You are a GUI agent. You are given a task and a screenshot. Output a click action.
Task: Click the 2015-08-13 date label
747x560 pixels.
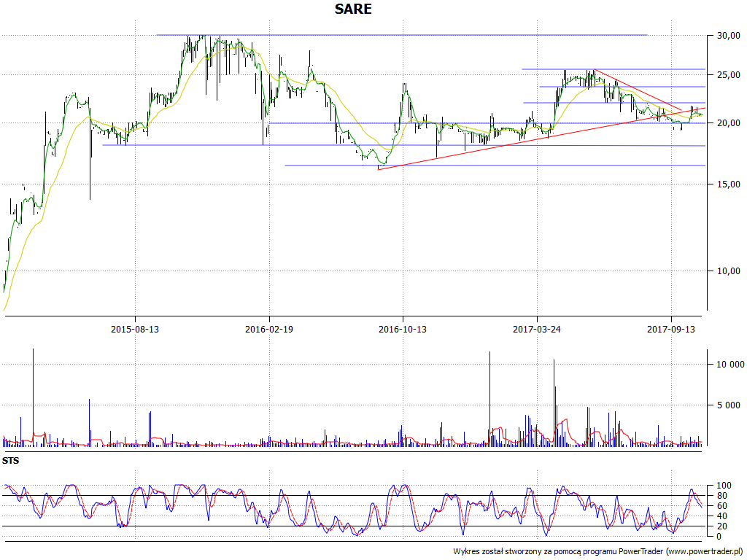pos(135,329)
